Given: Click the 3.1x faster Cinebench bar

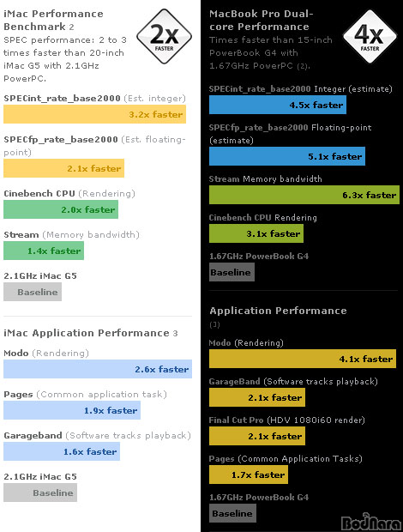Looking at the screenshot, I should coord(256,233).
